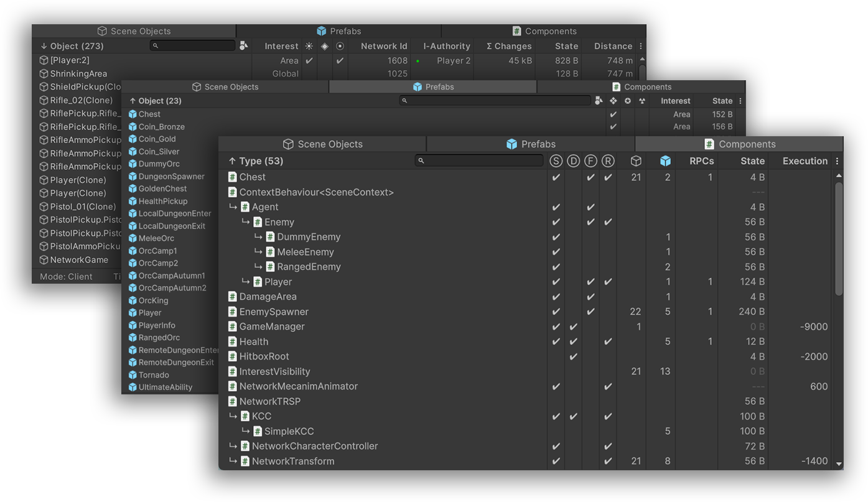Click the filter shapes icon beside Scene Objects search
This screenshot has width=868, height=502.
[x=243, y=46]
